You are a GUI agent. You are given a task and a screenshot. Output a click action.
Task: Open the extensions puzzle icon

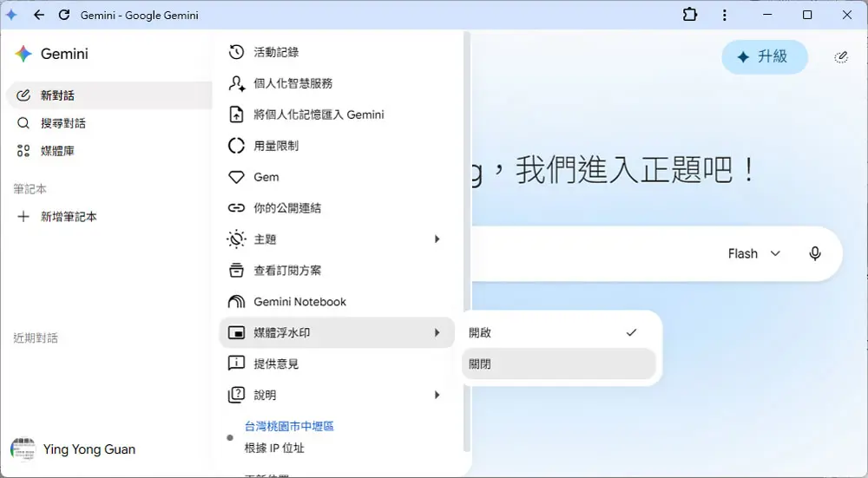(x=690, y=15)
